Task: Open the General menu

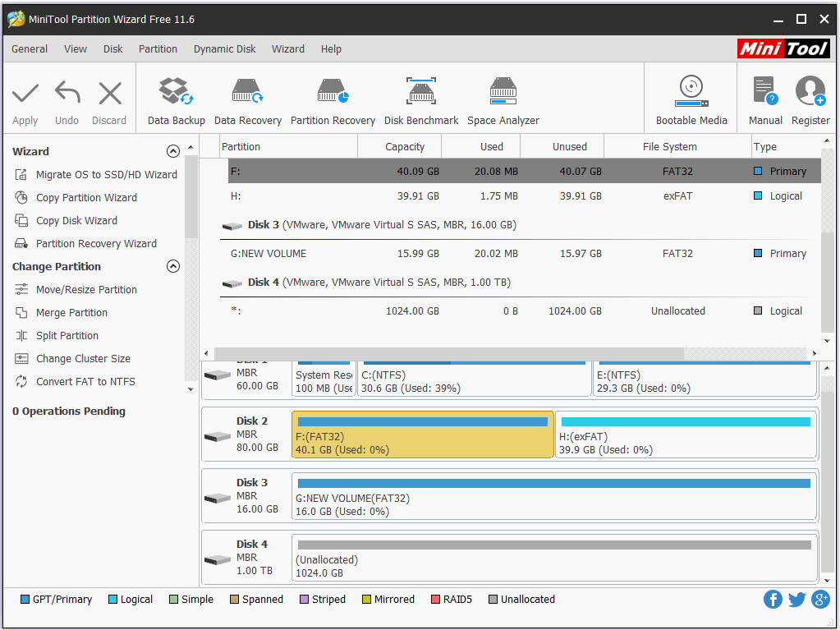Action: pos(30,49)
